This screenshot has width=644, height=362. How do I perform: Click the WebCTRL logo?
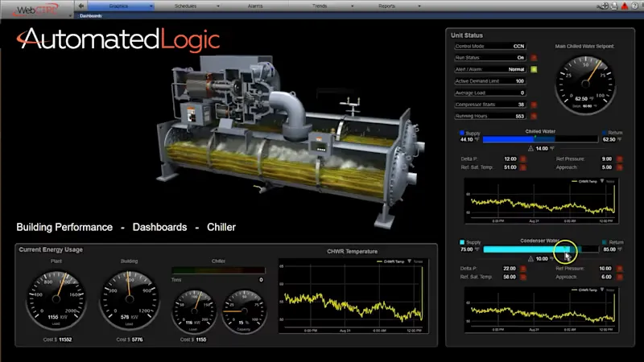pyautogui.click(x=35, y=10)
